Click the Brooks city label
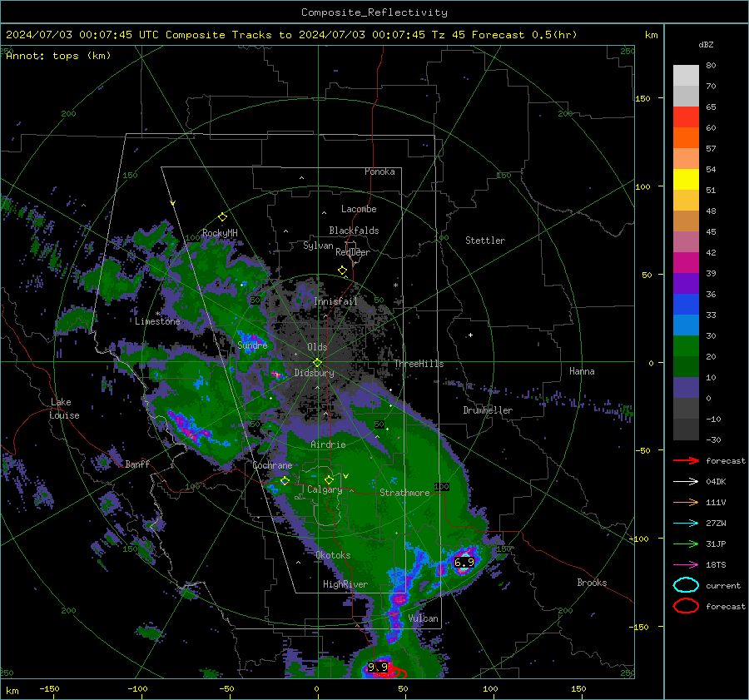This screenshot has width=749, height=700. coord(592,583)
